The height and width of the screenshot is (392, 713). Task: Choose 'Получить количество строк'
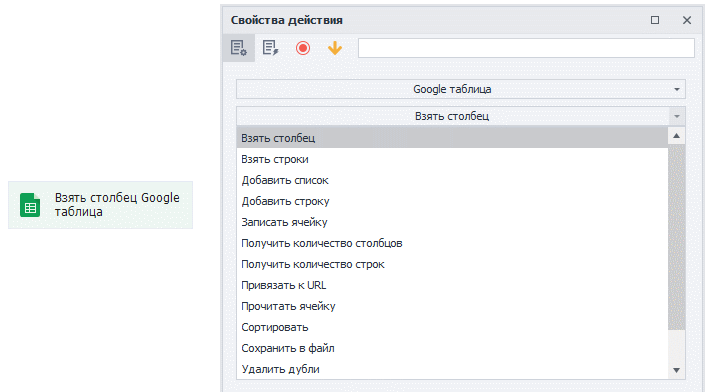(x=452, y=264)
